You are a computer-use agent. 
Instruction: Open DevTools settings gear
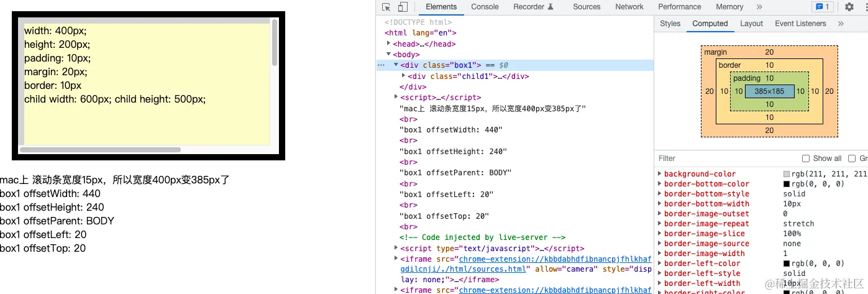[x=849, y=7]
